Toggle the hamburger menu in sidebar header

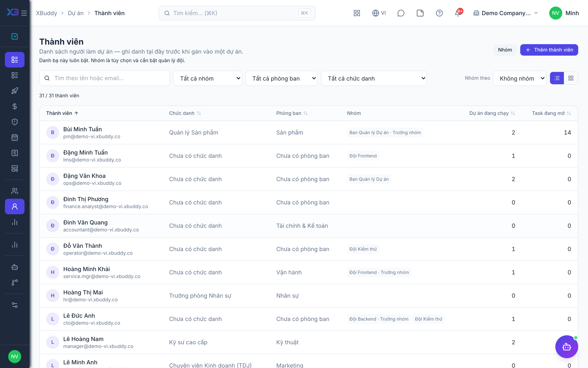pos(24,13)
